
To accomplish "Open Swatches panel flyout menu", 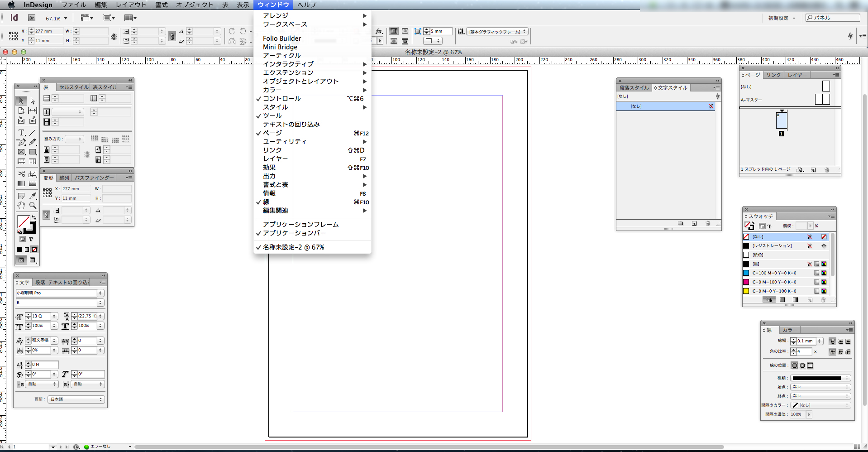I will pos(831,216).
